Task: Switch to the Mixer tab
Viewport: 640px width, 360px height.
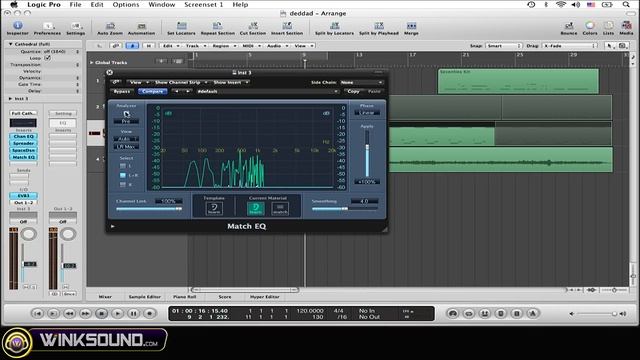Action: click(105, 297)
